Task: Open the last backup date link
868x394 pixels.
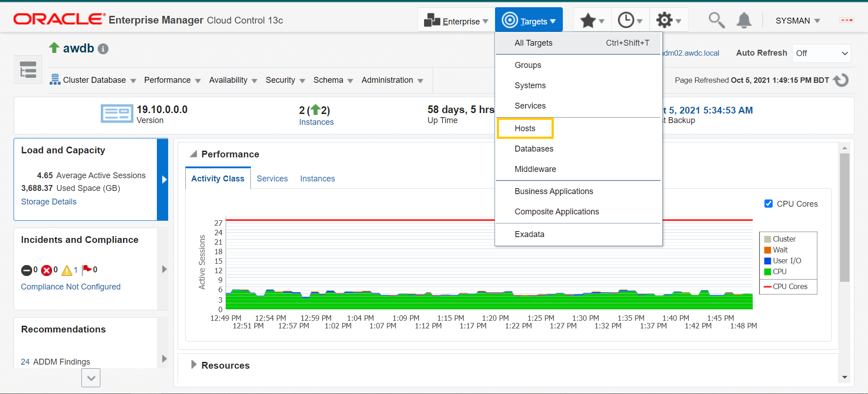Action: pyautogui.click(x=708, y=110)
